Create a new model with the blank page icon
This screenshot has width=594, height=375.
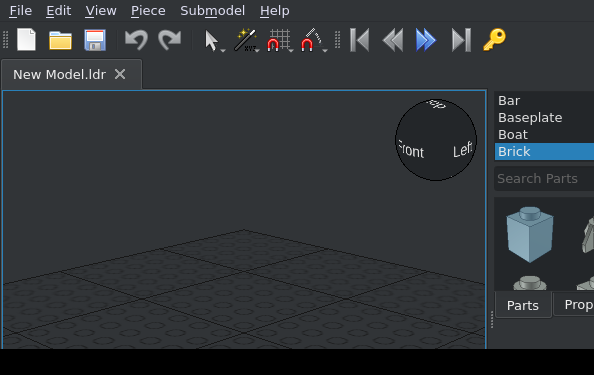(26, 40)
